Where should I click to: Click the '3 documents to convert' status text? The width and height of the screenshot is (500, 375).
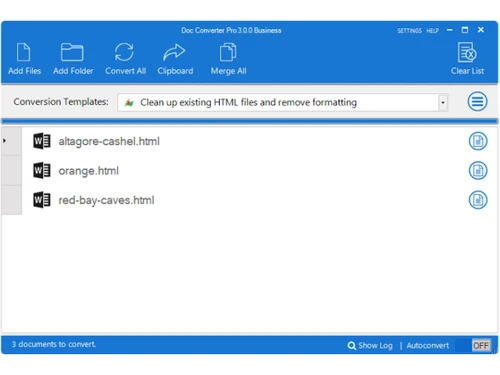coord(54,344)
